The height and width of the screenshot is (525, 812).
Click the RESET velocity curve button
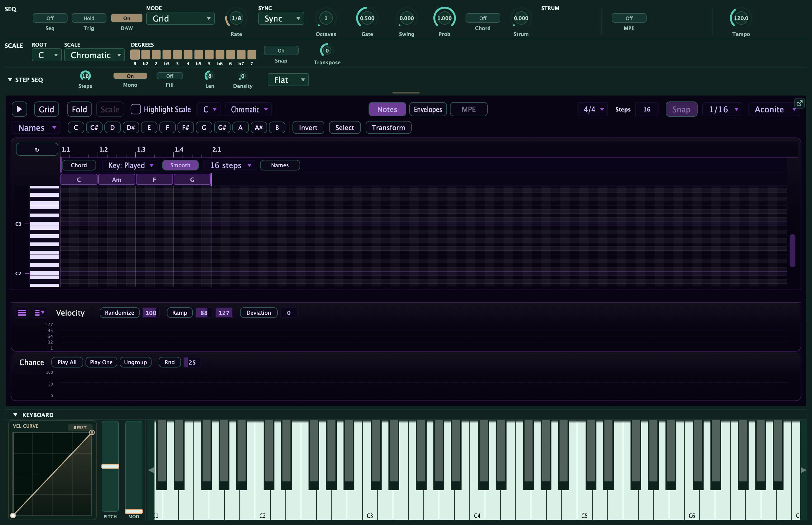(x=80, y=427)
